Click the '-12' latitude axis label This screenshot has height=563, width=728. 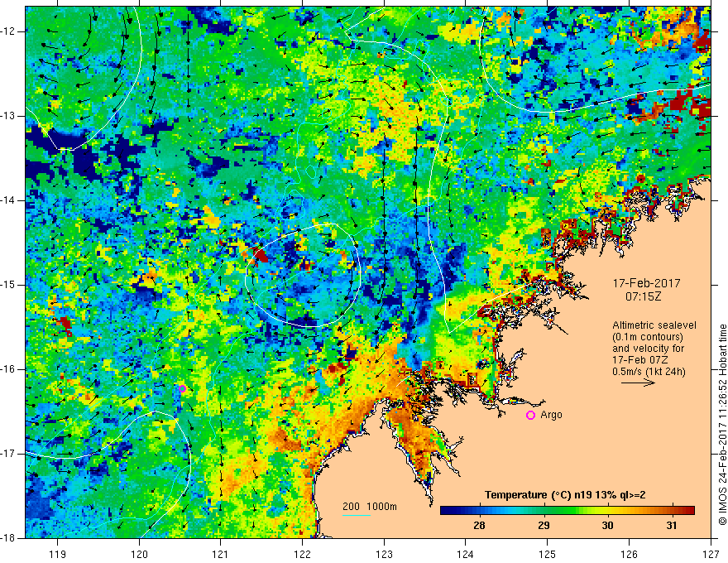click(9, 31)
